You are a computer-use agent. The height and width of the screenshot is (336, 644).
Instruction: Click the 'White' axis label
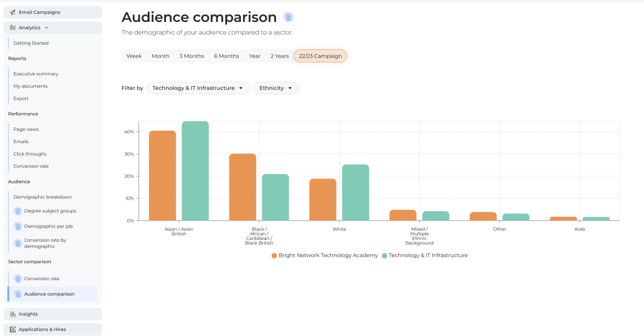pos(339,229)
